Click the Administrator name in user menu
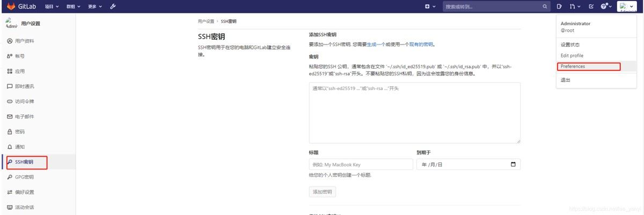The image size is (644, 215). (575, 24)
